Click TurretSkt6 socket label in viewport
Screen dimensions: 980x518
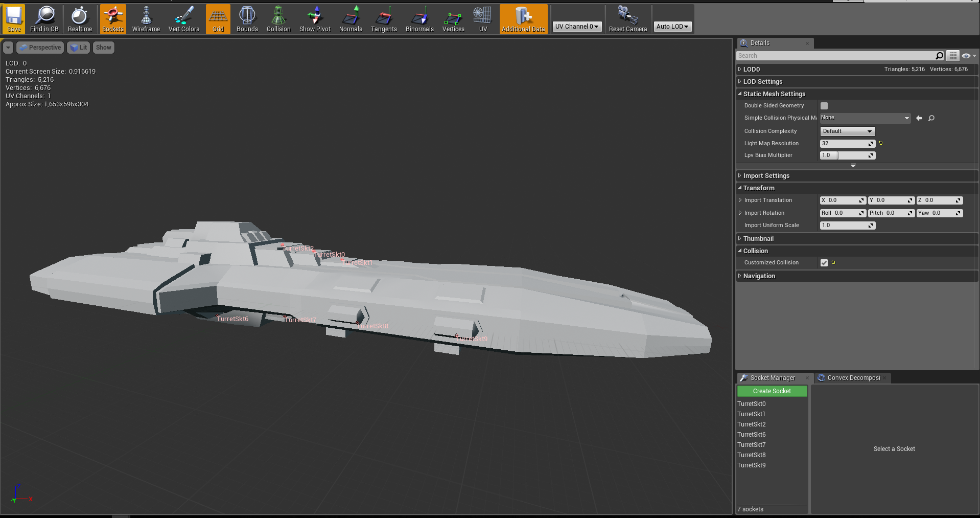coord(232,319)
